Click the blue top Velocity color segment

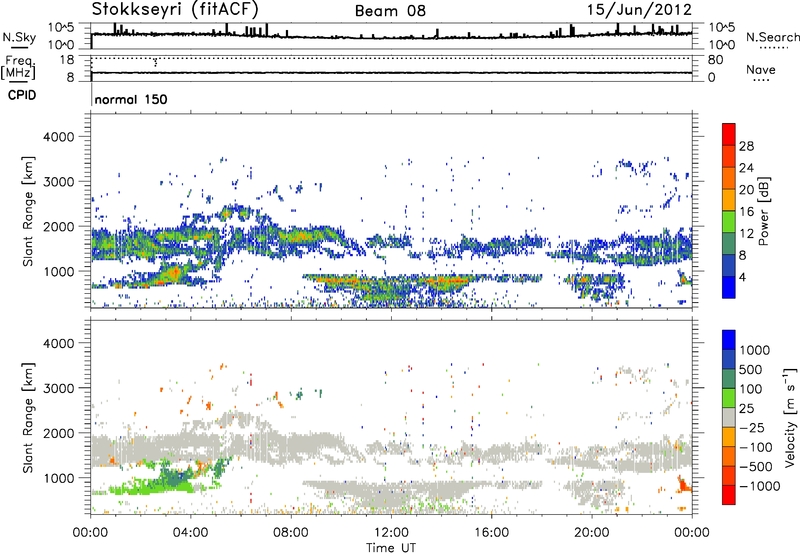tap(729, 340)
